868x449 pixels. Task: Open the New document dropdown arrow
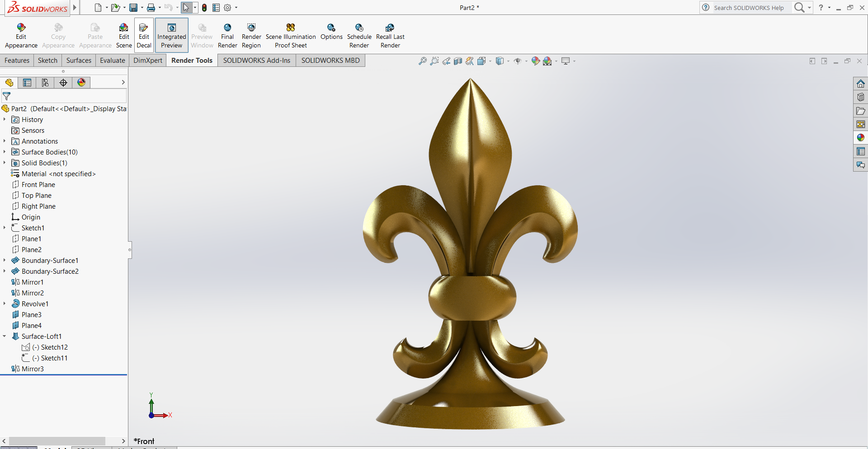pos(107,8)
